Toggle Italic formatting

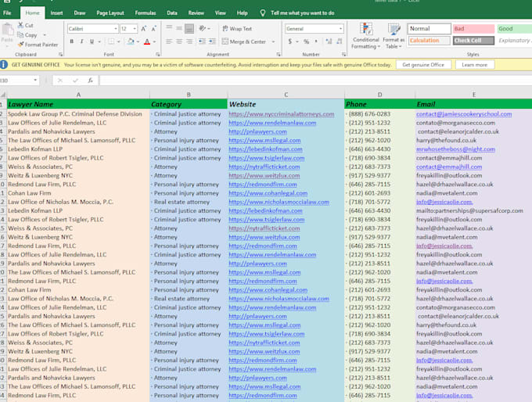point(82,41)
